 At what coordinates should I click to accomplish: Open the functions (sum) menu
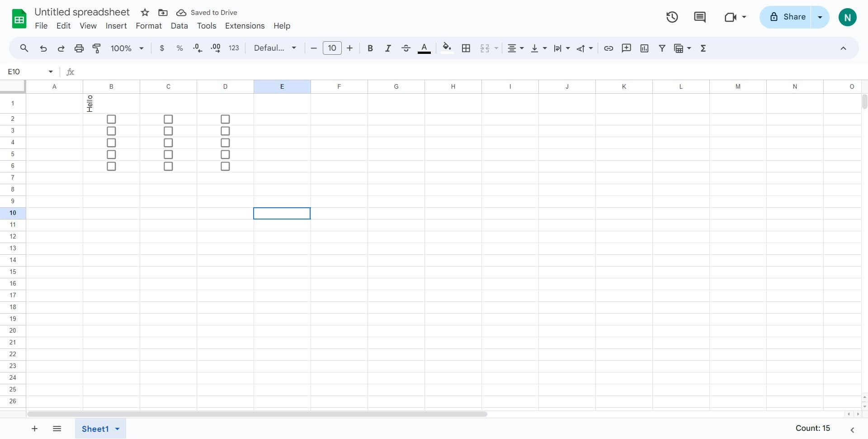(x=703, y=48)
